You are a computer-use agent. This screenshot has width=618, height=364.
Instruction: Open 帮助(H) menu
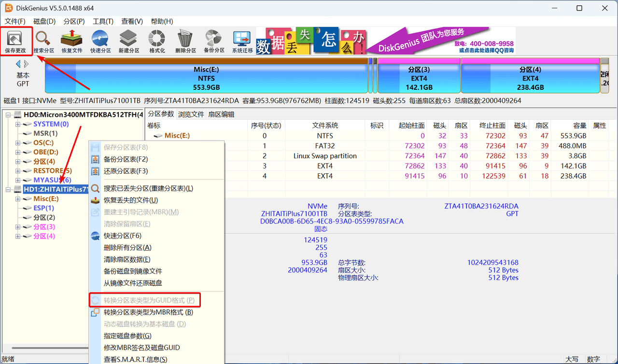coord(162,21)
